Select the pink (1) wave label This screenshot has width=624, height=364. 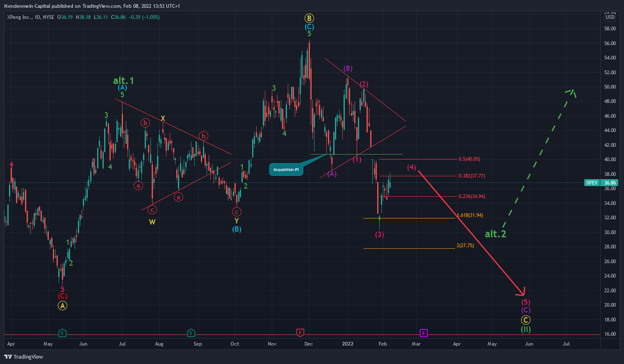tap(357, 159)
